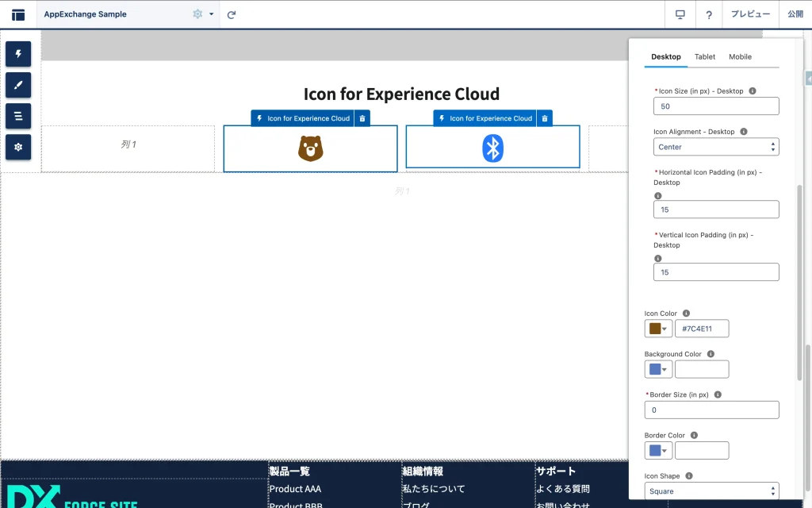Open the Background Color swatch picker

coord(658,369)
